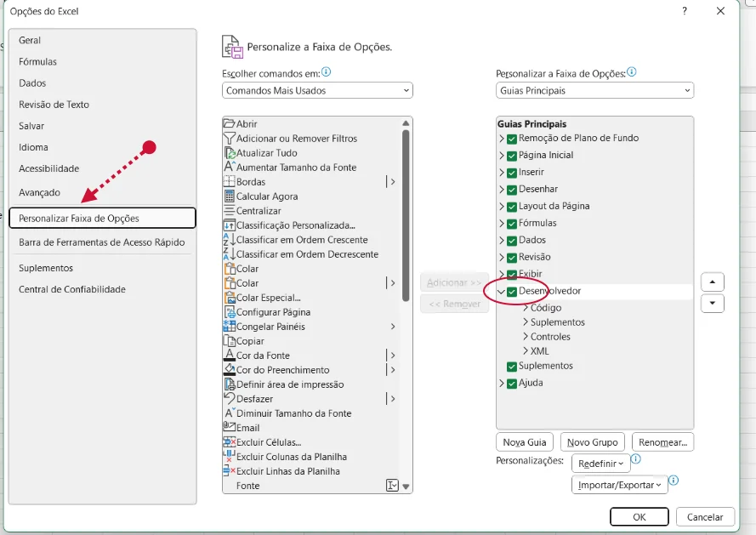Click the Classificar em Ordem Decrescente icon
The width and height of the screenshot is (756, 535).
(x=229, y=253)
